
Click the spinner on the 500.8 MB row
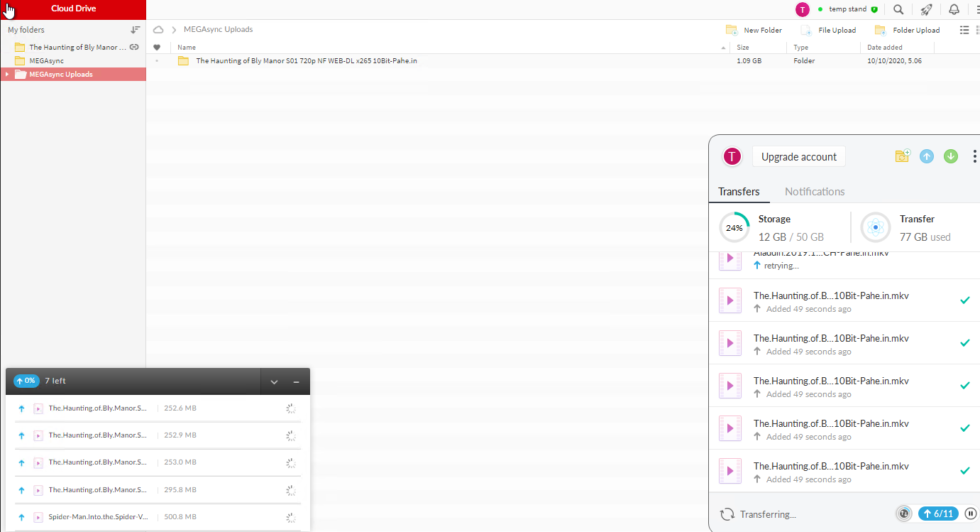(290, 517)
